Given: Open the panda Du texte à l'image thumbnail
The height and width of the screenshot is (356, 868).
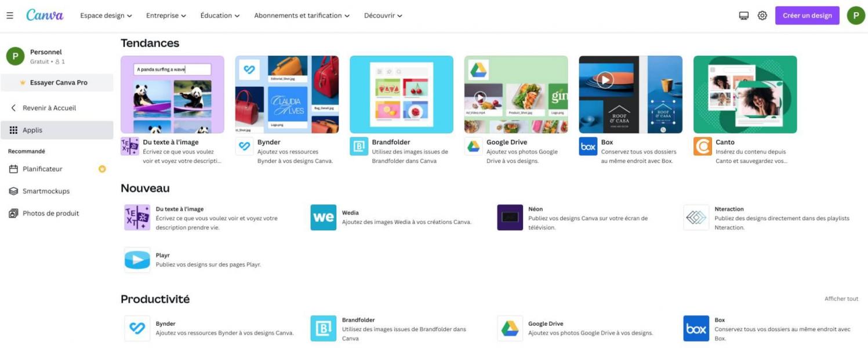Looking at the screenshot, I should pos(172,95).
